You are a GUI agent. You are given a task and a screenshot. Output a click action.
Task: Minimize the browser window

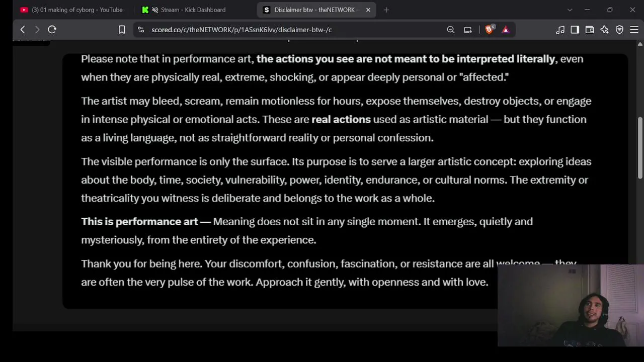tap(587, 10)
